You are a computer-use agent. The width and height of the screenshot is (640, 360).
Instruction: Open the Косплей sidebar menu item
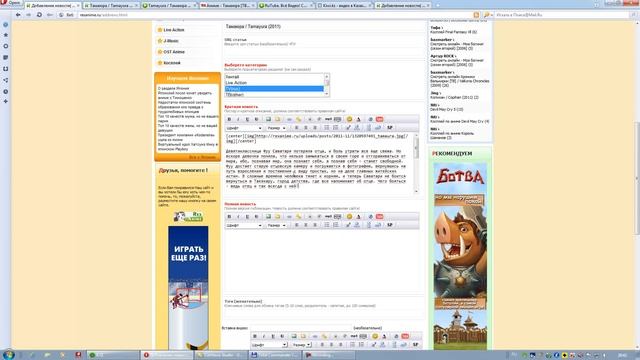pos(172,63)
